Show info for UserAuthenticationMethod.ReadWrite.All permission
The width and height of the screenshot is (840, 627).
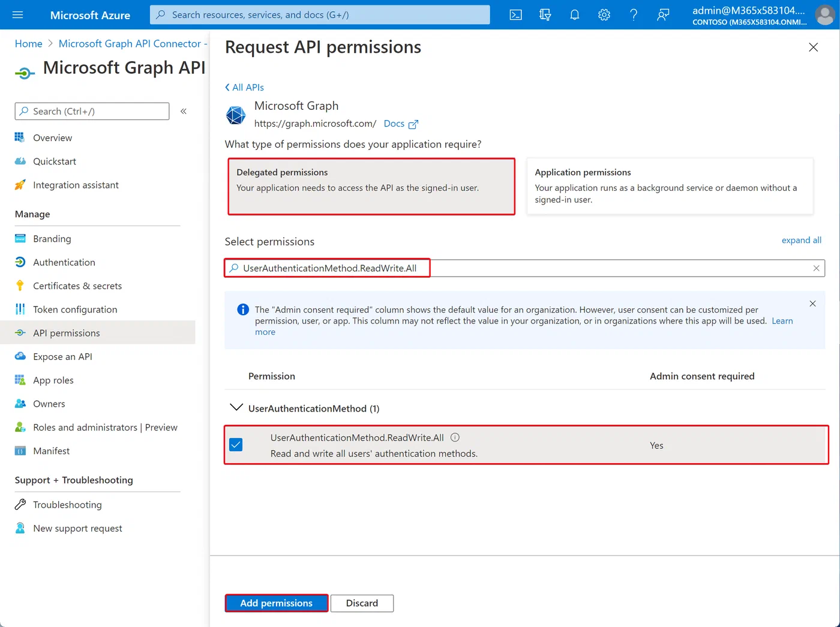point(455,437)
